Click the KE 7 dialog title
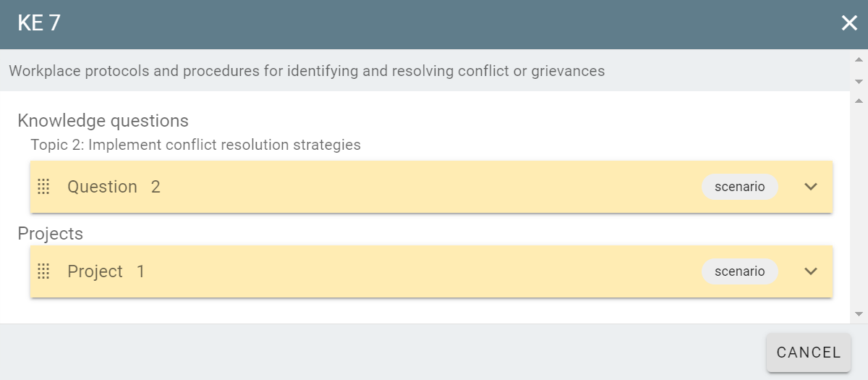The width and height of the screenshot is (868, 380). tap(39, 23)
